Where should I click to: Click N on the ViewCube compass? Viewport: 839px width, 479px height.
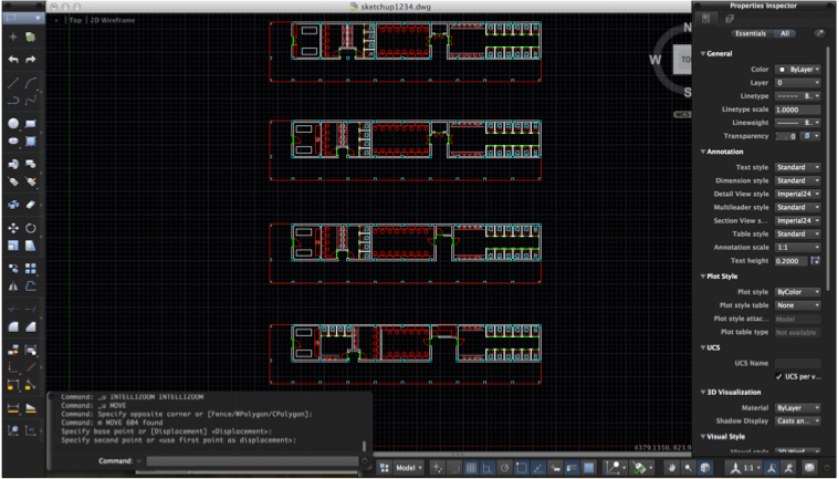687,28
